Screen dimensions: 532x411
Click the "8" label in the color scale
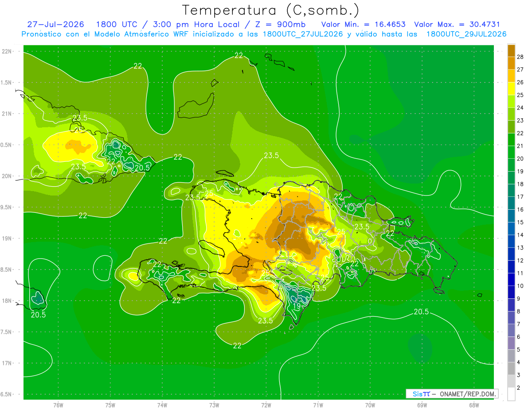pyautogui.click(x=519, y=311)
